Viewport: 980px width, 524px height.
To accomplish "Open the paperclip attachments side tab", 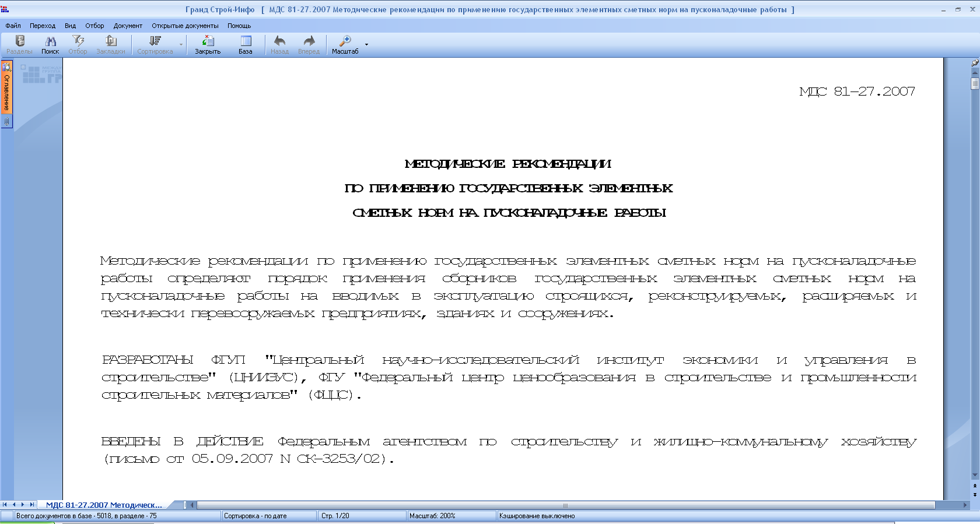I will pyautogui.click(x=7, y=122).
